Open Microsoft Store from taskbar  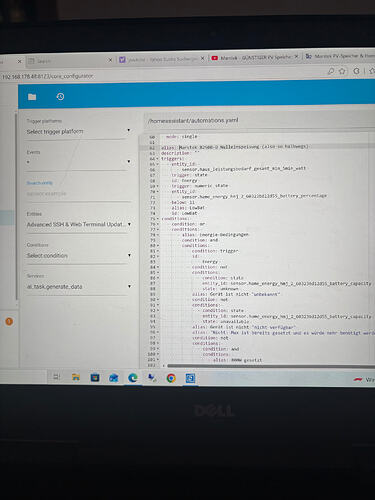click(x=95, y=378)
